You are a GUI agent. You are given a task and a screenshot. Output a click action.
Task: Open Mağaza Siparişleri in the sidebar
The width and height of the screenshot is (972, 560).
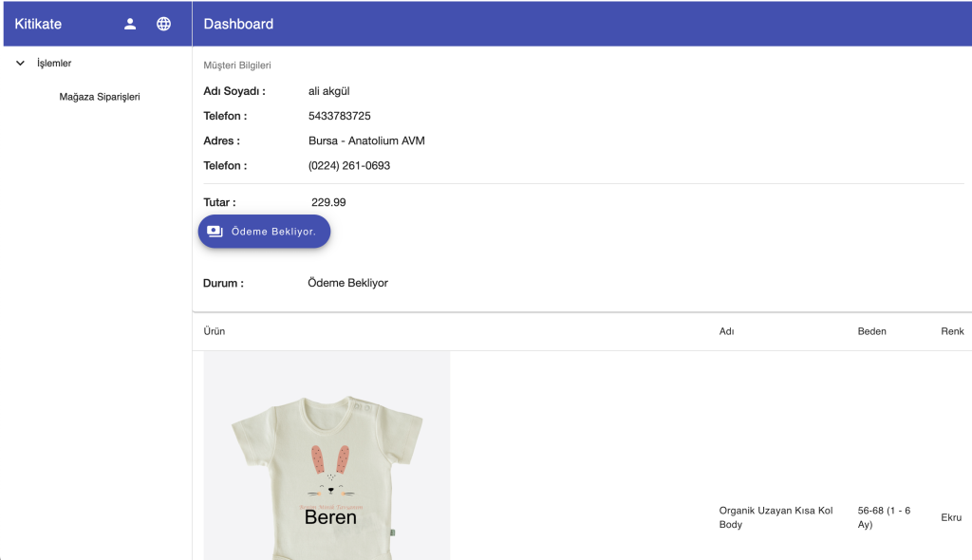pos(100,97)
